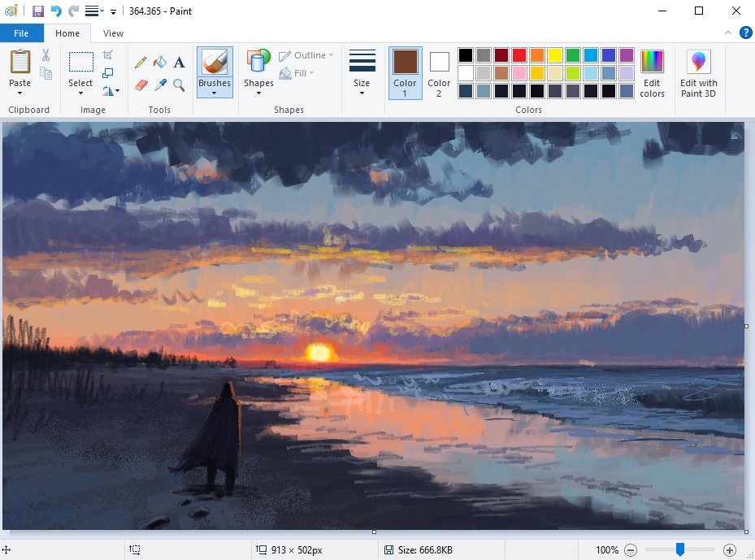This screenshot has height=560, width=755.
Task: Open the File menu
Action: [21, 33]
